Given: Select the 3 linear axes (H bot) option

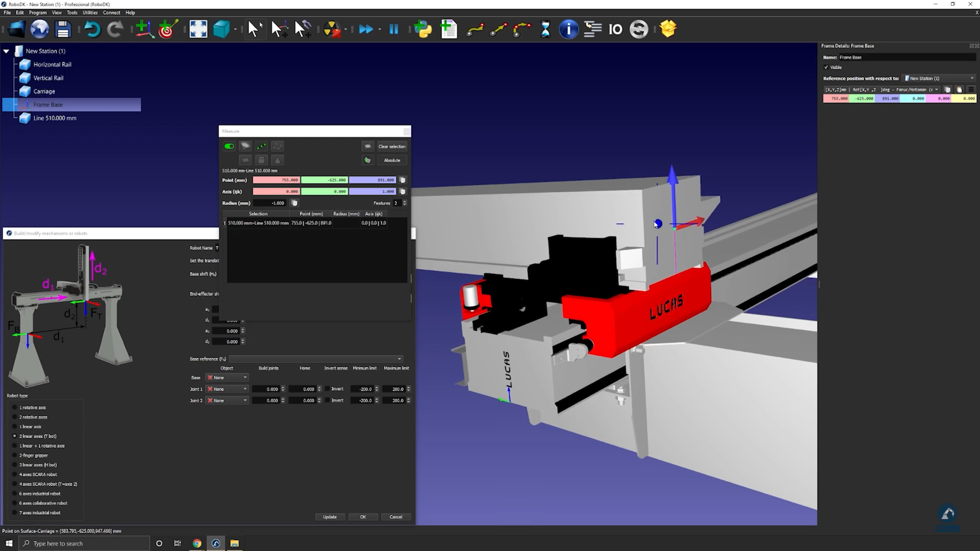Looking at the screenshot, I should click(15, 465).
